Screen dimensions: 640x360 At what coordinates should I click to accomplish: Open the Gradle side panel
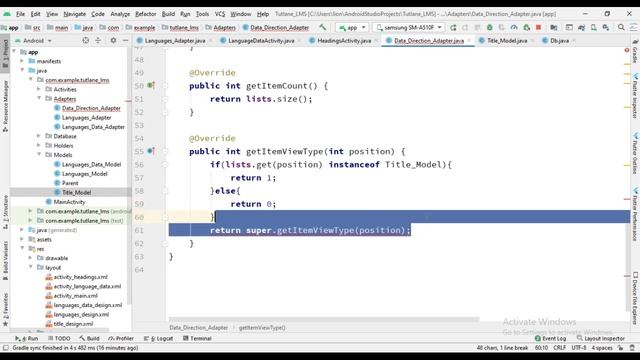(635, 52)
